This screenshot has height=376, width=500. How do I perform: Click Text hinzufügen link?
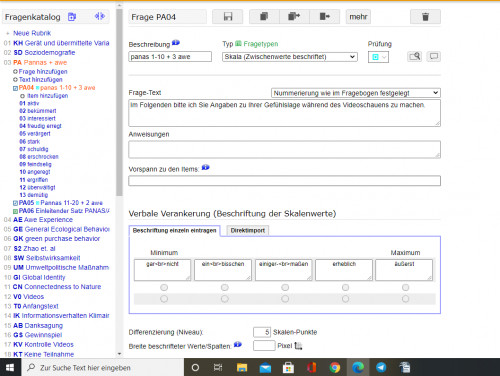[x=41, y=80]
